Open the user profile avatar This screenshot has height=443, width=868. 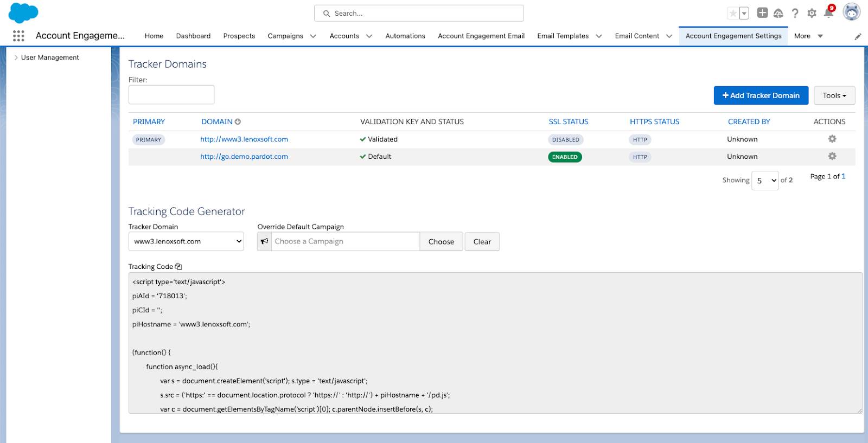(852, 12)
